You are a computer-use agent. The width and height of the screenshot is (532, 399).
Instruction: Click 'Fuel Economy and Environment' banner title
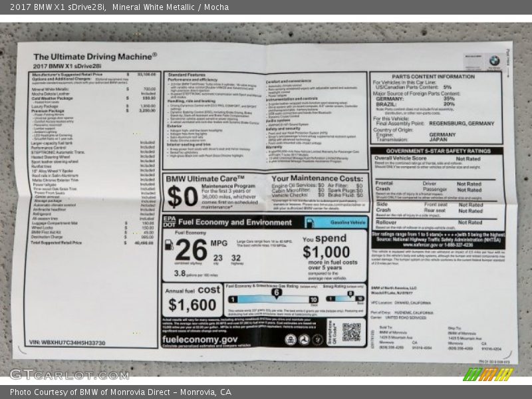(235, 222)
